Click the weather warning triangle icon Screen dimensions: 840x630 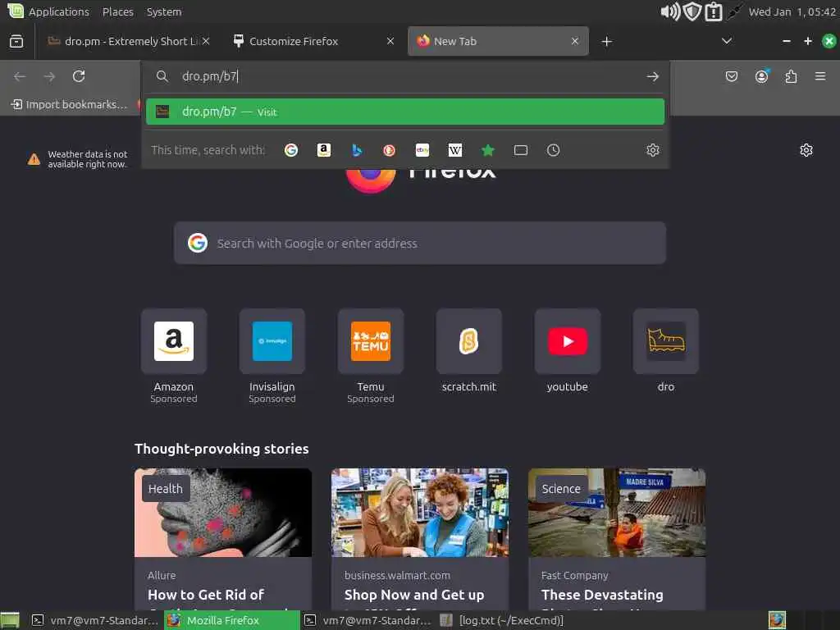(34, 159)
